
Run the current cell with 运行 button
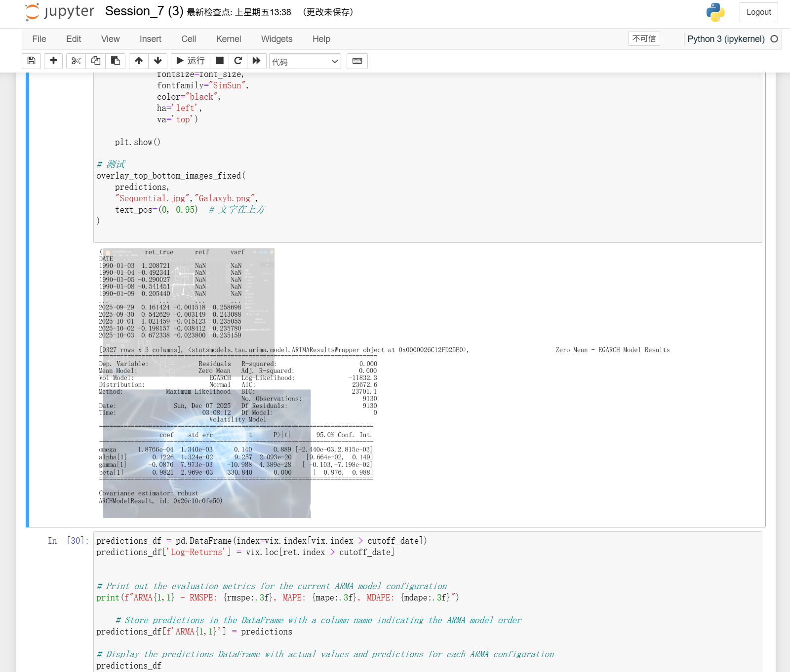(191, 61)
